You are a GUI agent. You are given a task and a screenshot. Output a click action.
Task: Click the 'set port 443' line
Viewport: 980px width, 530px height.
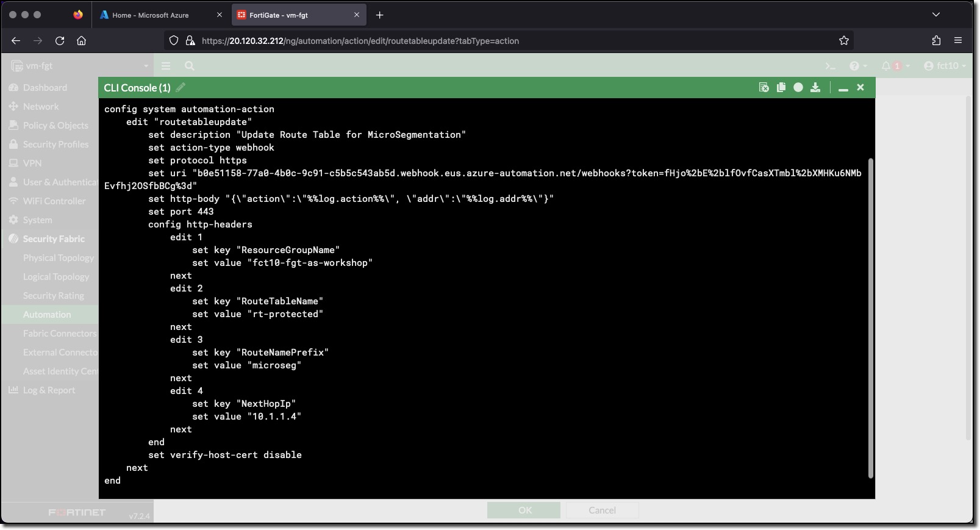(x=181, y=212)
